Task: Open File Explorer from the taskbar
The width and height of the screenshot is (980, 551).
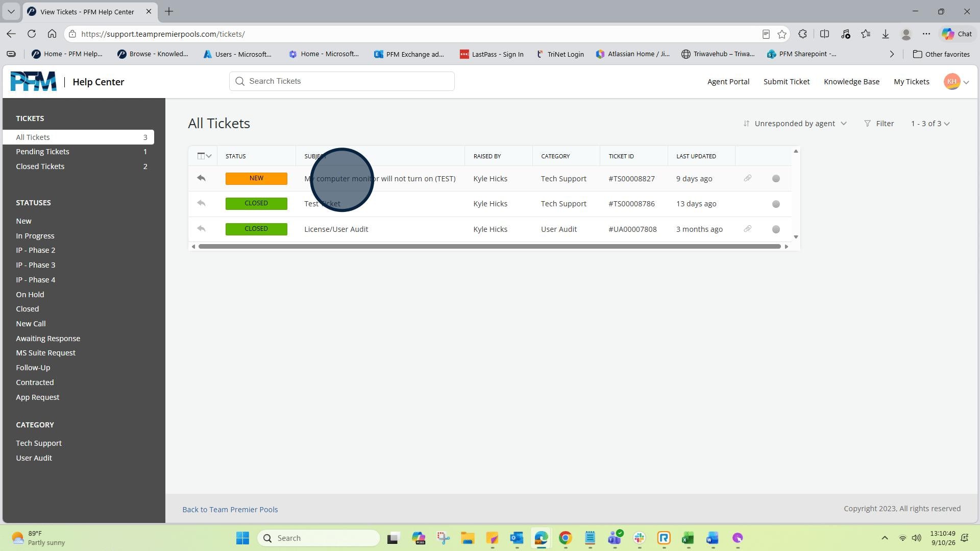Action: [468, 538]
